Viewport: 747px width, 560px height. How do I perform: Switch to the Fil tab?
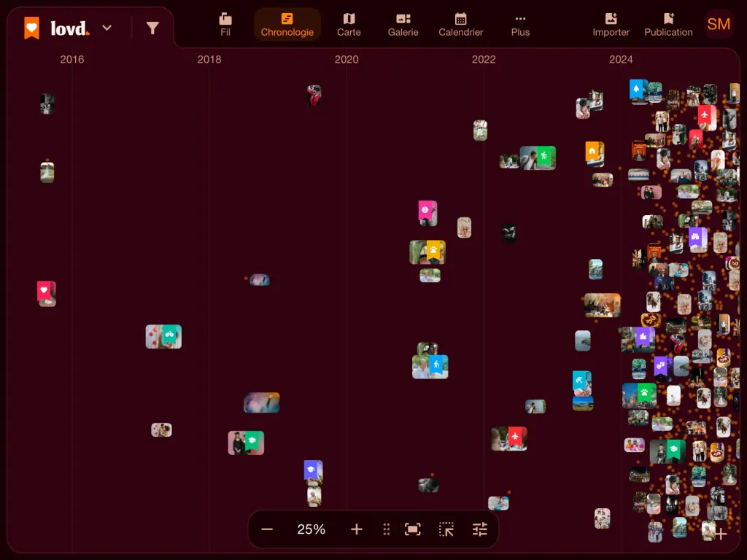click(225, 26)
